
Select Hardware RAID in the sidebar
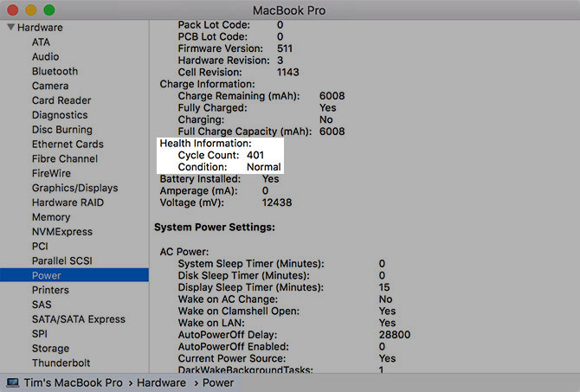pyautogui.click(x=68, y=202)
